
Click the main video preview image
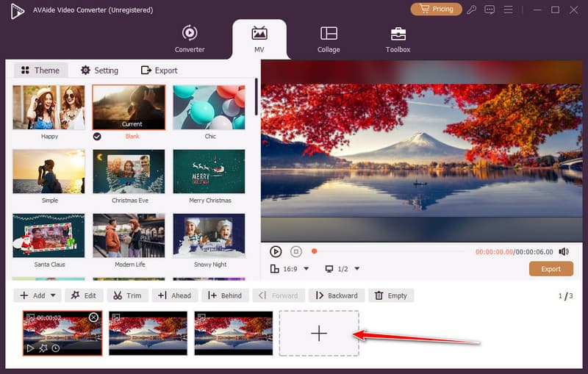tap(421, 151)
